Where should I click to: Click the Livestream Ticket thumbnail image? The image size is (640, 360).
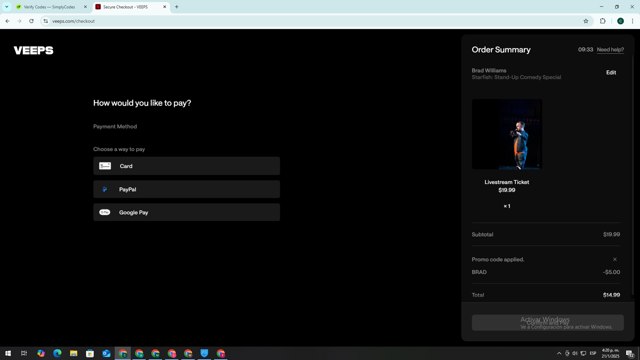[x=507, y=134]
